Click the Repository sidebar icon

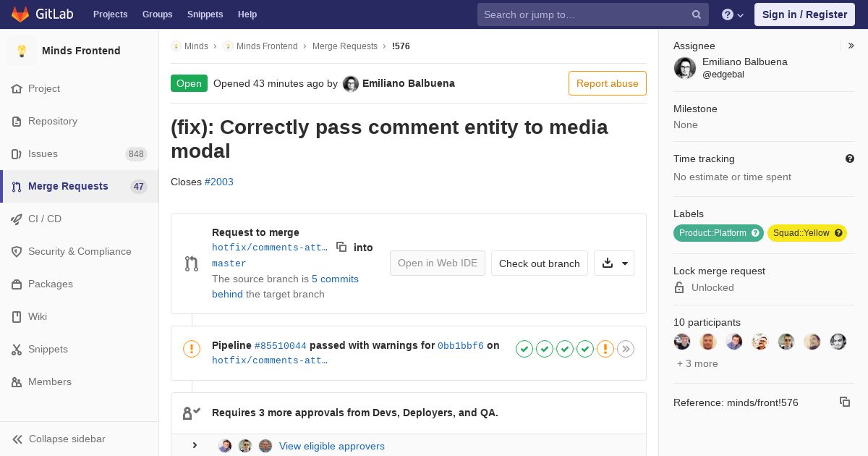[17, 122]
